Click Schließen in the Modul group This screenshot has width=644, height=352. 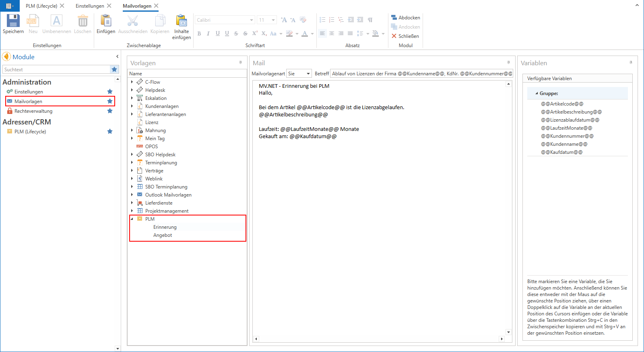click(x=405, y=36)
